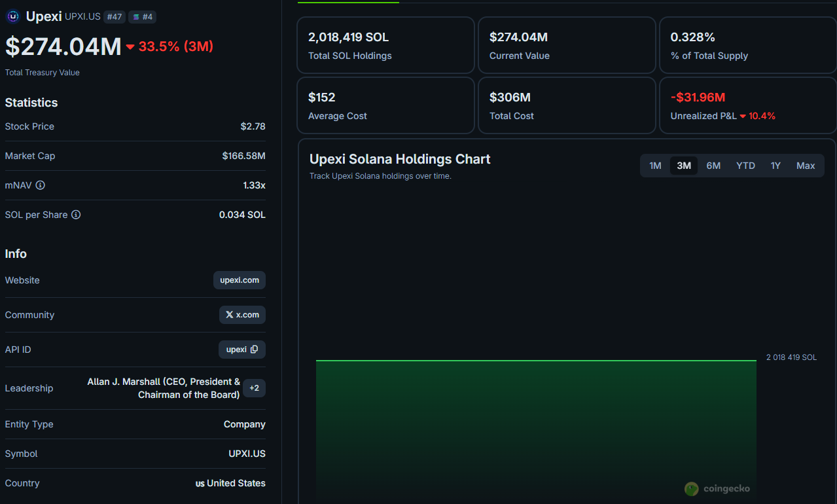Click the Total SOL Holdings card
837x504 pixels.
pyautogui.click(x=385, y=45)
